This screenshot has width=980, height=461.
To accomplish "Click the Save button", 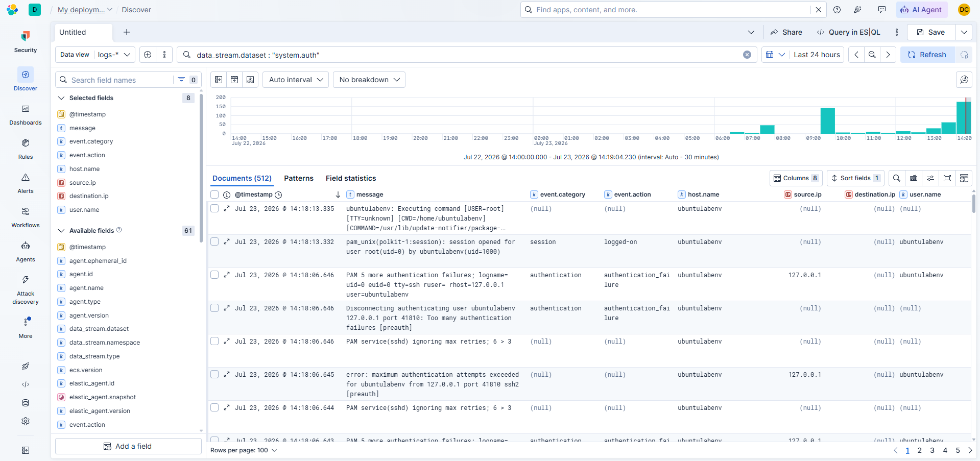I will pyautogui.click(x=931, y=32).
